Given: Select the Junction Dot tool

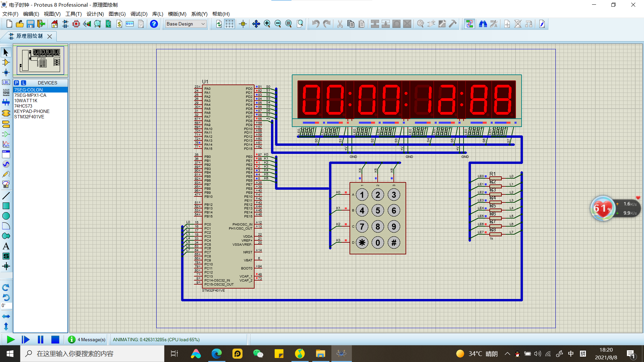Looking at the screenshot, I should tap(6, 72).
